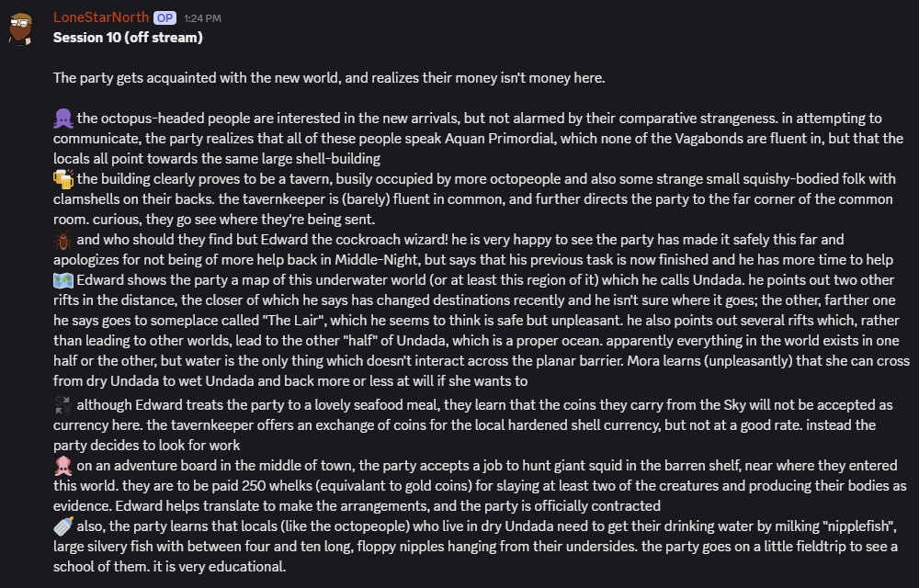The height and width of the screenshot is (588, 919).
Task: Click LoneStarNorth's profile avatar
Action: tap(20, 28)
